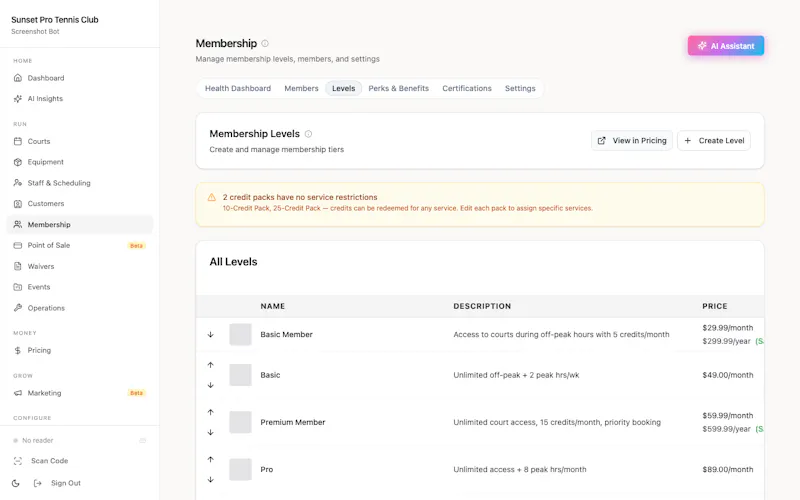This screenshot has width=800, height=500.
Task: Click Premium Member thumbnail image
Action: point(240,422)
